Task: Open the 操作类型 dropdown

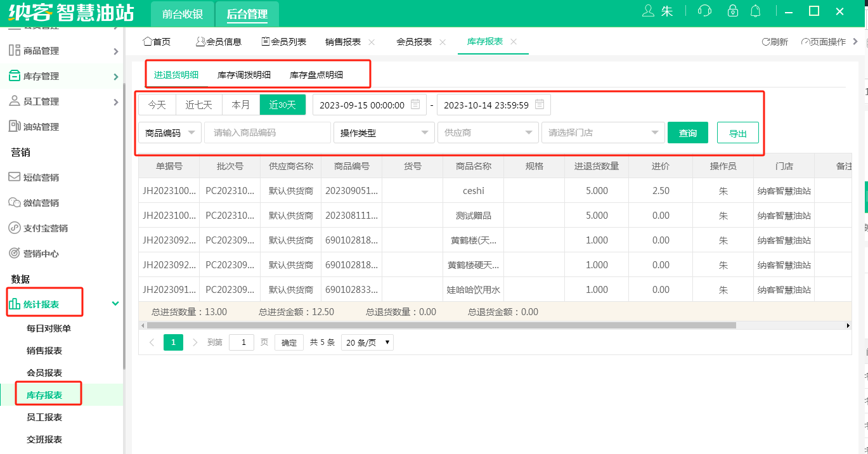Action: [384, 133]
